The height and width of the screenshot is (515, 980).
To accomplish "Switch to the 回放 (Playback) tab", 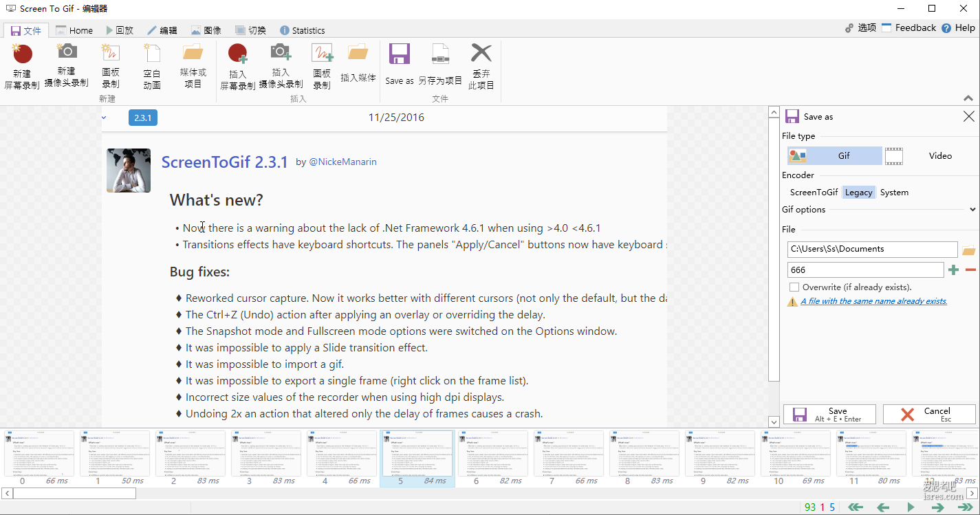I will [x=120, y=30].
